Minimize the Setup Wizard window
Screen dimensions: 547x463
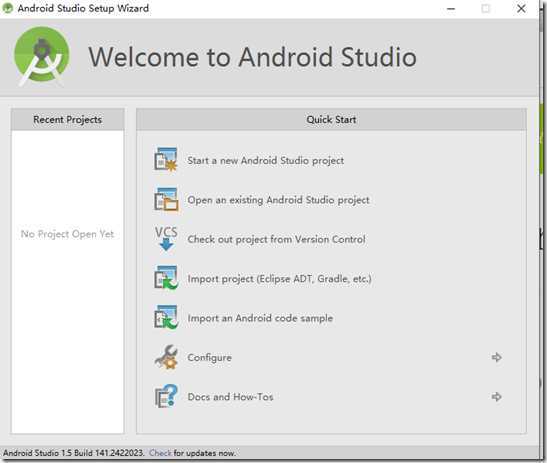(x=451, y=8)
